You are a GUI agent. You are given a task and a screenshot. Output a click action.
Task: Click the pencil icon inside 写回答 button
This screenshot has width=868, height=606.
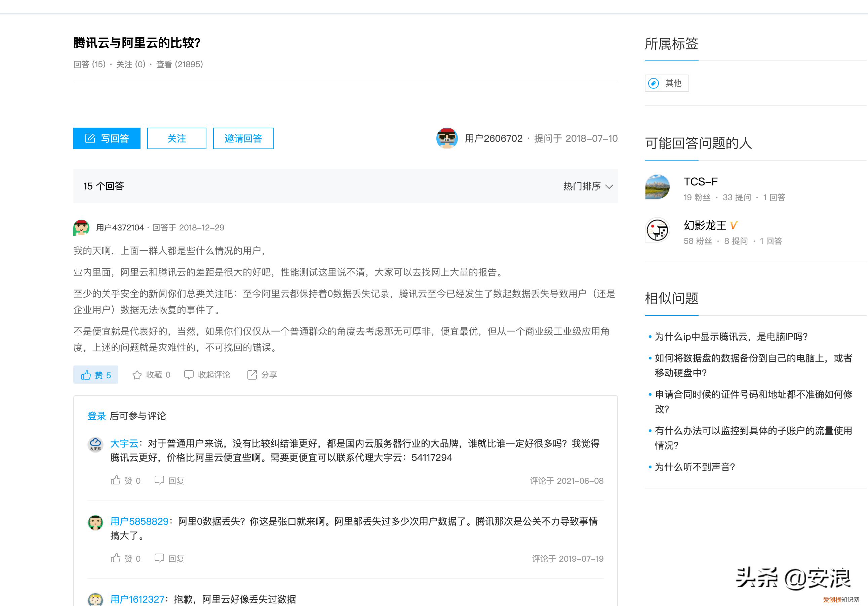(x=90, y=138)
